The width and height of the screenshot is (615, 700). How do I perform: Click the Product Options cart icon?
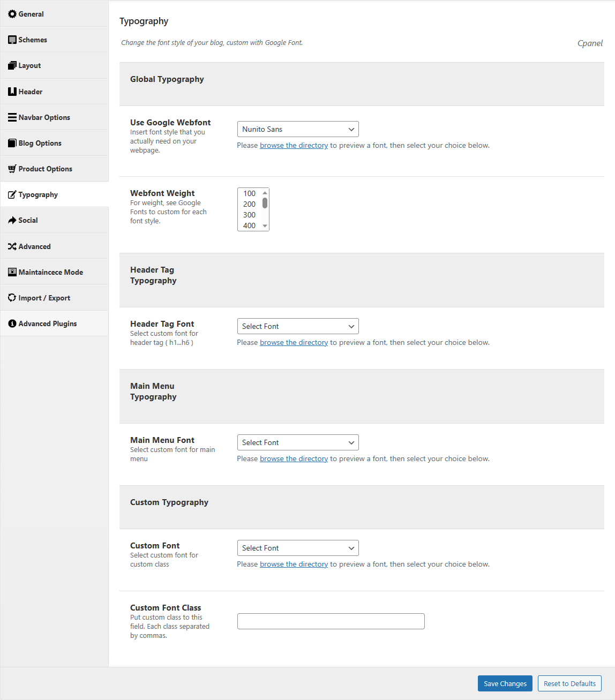tap(12, 169)
